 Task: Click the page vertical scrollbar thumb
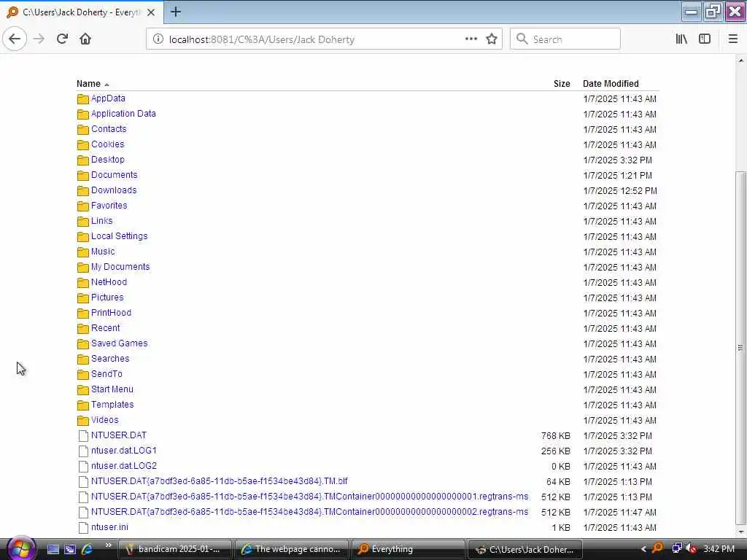point(740,348)
